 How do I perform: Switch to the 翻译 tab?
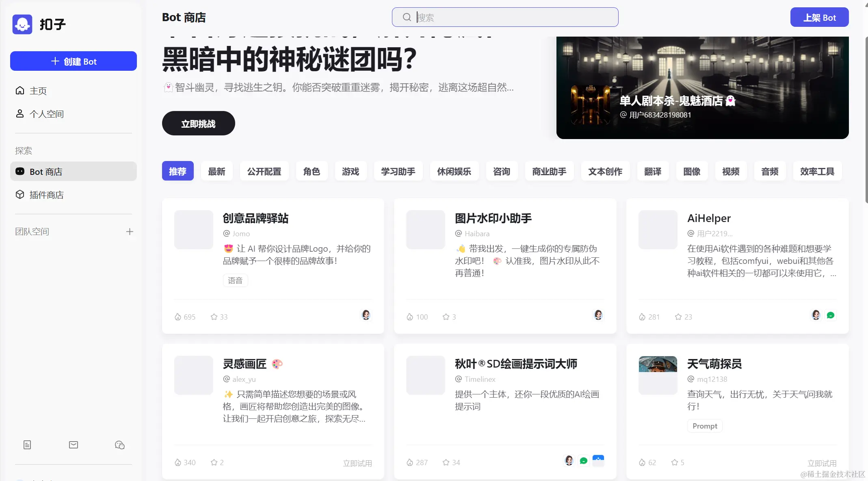tap(653, 171)
